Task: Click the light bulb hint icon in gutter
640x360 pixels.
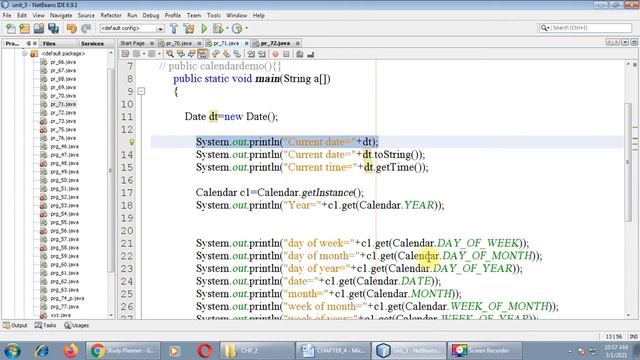Action: pos(131,142)
